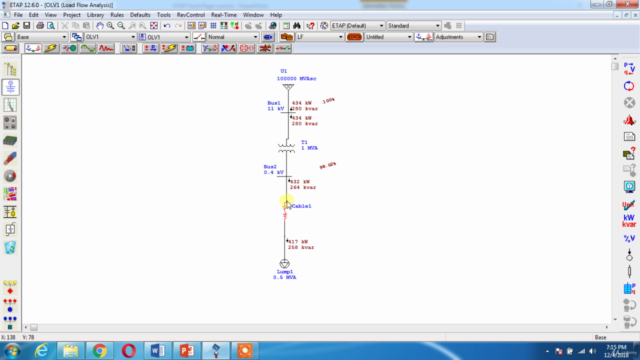Open Print Preview icon
This screenshot has height=360, width=640.
click(x=51, y=26)
